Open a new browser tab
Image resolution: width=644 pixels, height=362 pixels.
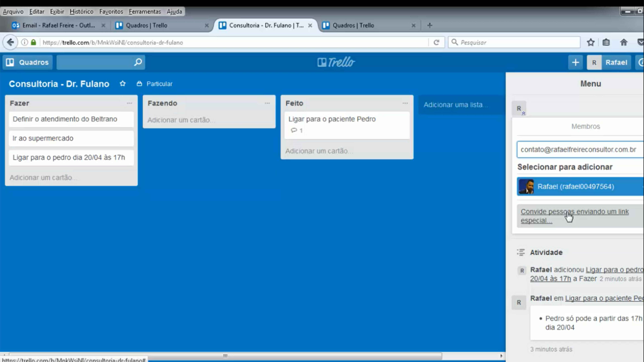(430, 25)
